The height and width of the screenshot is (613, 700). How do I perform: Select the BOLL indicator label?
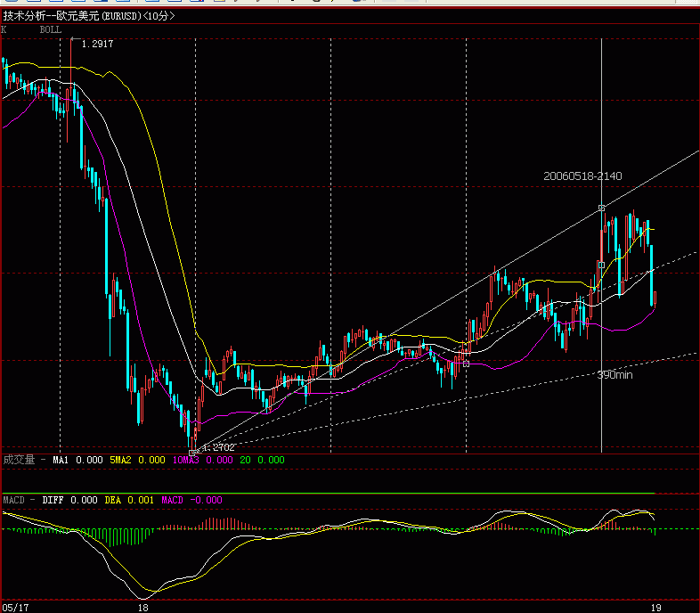coord(50,29)
